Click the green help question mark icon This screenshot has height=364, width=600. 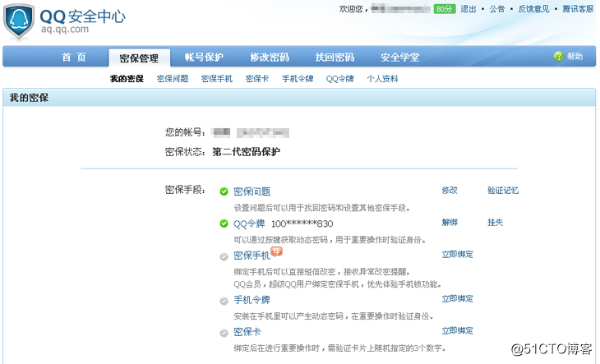(x=558, y=56)
